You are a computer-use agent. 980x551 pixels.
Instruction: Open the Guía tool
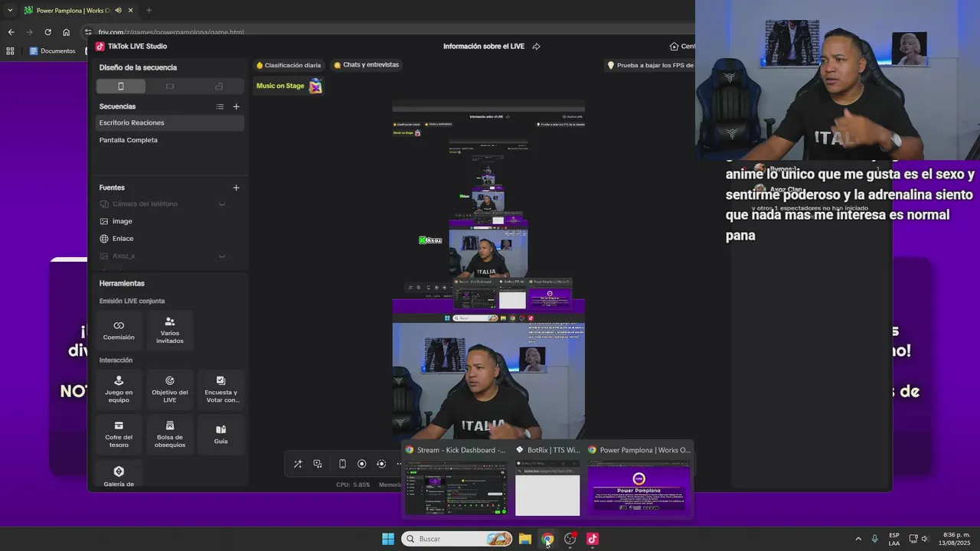[221, 434]
